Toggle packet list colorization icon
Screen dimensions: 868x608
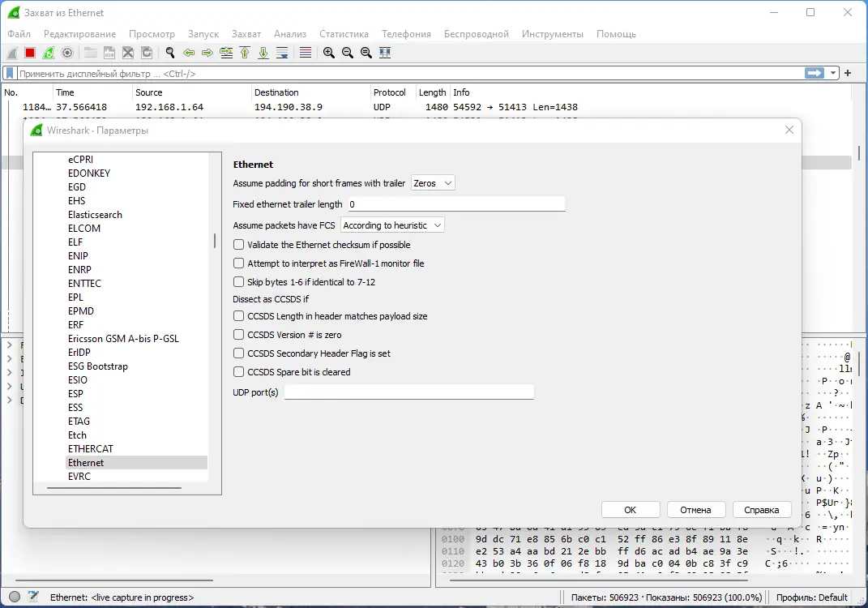pyautogui.click(x=306, y=53)
